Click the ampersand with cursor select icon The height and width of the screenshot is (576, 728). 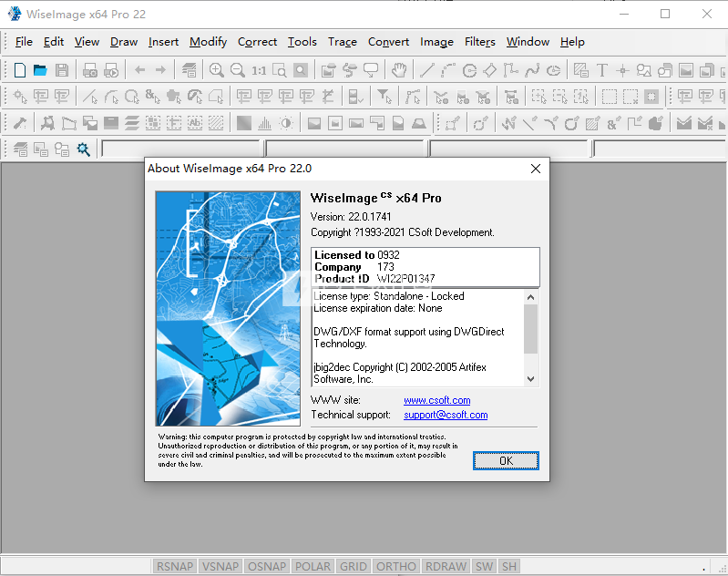pyautogui.click(x=152, y=97)
